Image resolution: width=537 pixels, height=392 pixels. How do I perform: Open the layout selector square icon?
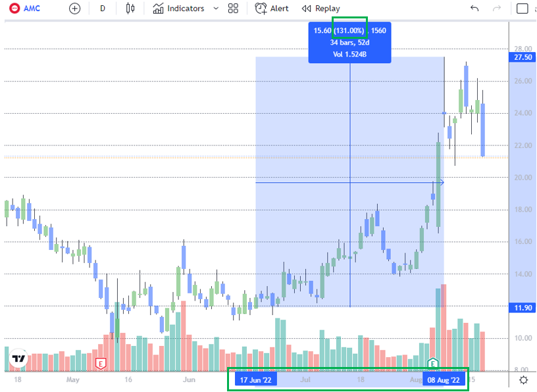point(522,9)
